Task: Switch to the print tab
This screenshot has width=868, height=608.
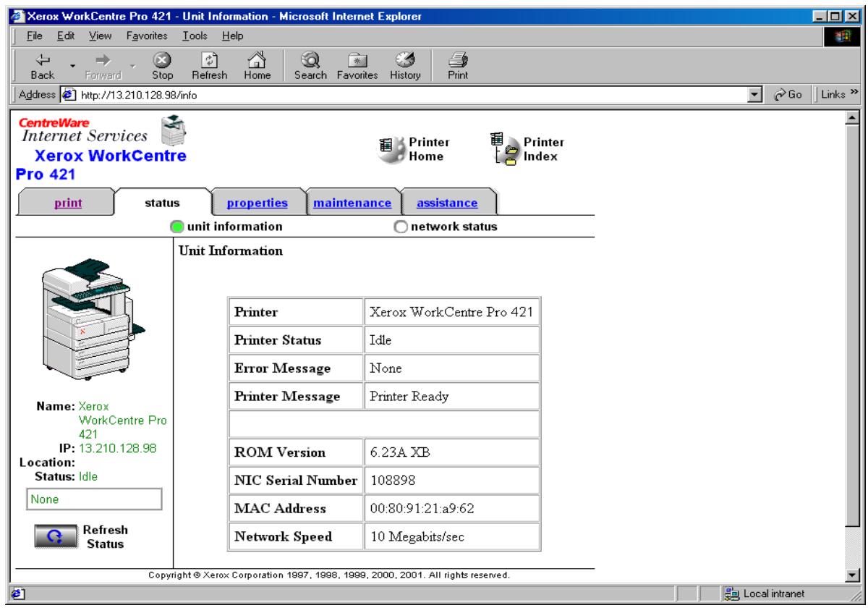Action: pyautogui.click(x=68, y=203)
